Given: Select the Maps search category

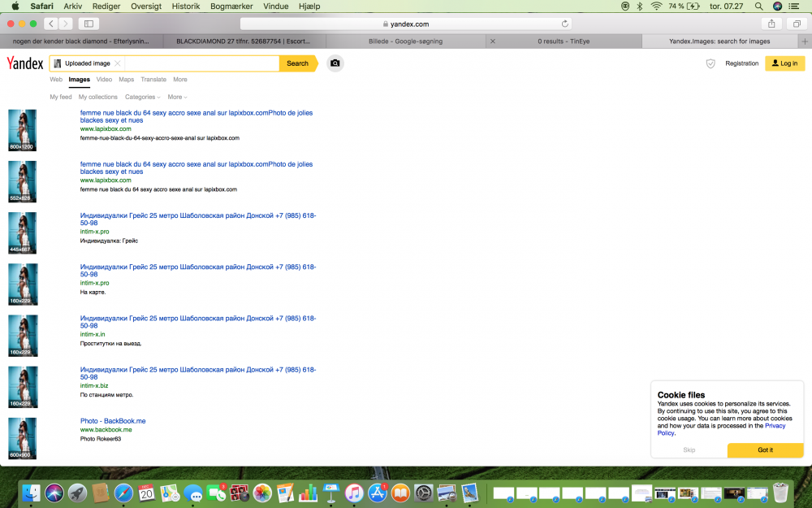Looking at the screenshot, I should [x=127, y=80].
